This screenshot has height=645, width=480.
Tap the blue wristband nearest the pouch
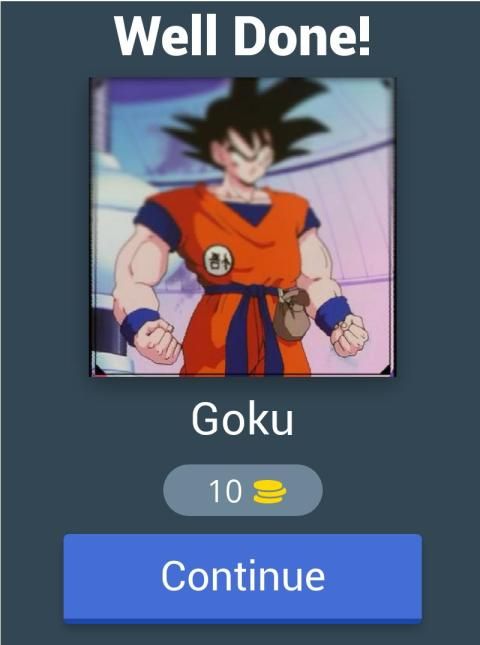[x=333, y=313]
